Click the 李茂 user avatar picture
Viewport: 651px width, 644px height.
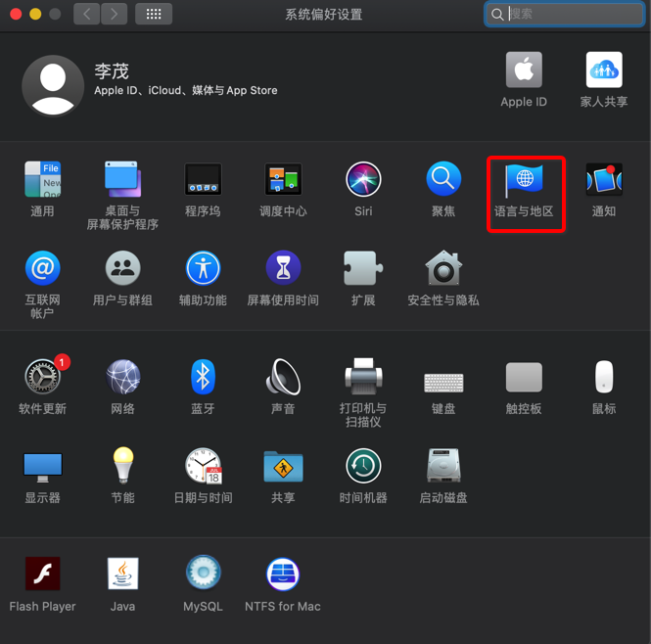pyautogui.click(x=53, y=86)
